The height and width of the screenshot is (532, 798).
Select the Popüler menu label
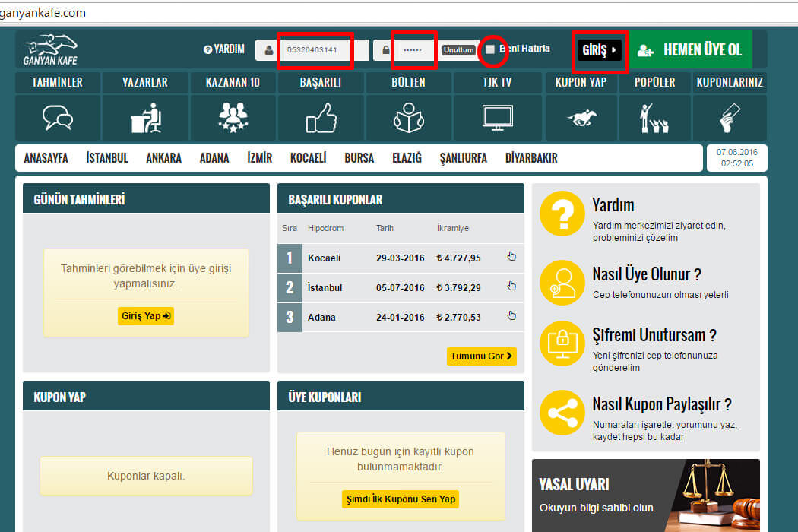[654, 83]
